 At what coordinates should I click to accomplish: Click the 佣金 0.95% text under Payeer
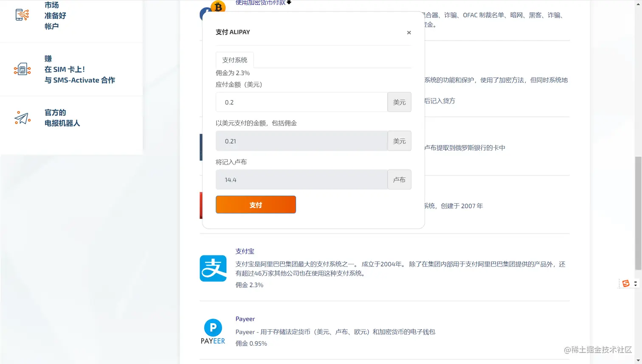pos(251,344)
